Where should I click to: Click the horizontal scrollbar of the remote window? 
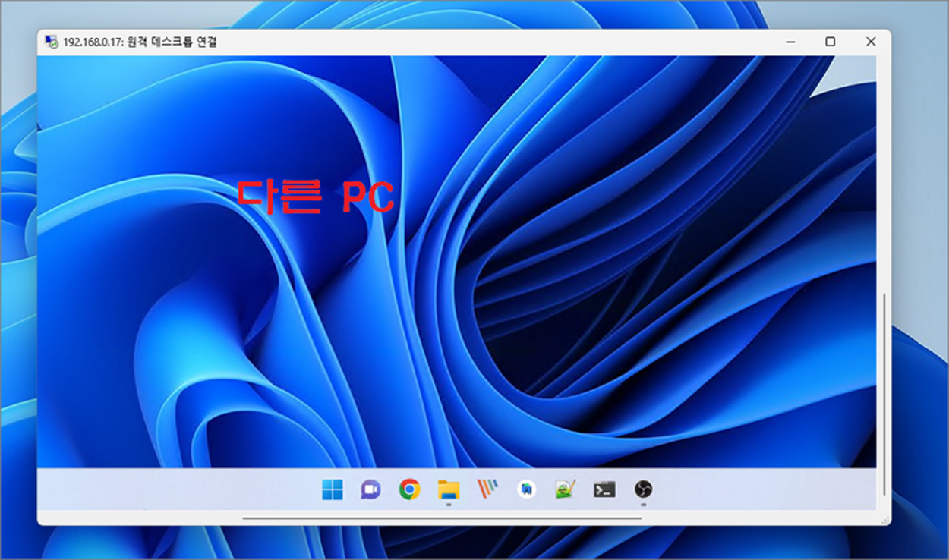[442, 518]
